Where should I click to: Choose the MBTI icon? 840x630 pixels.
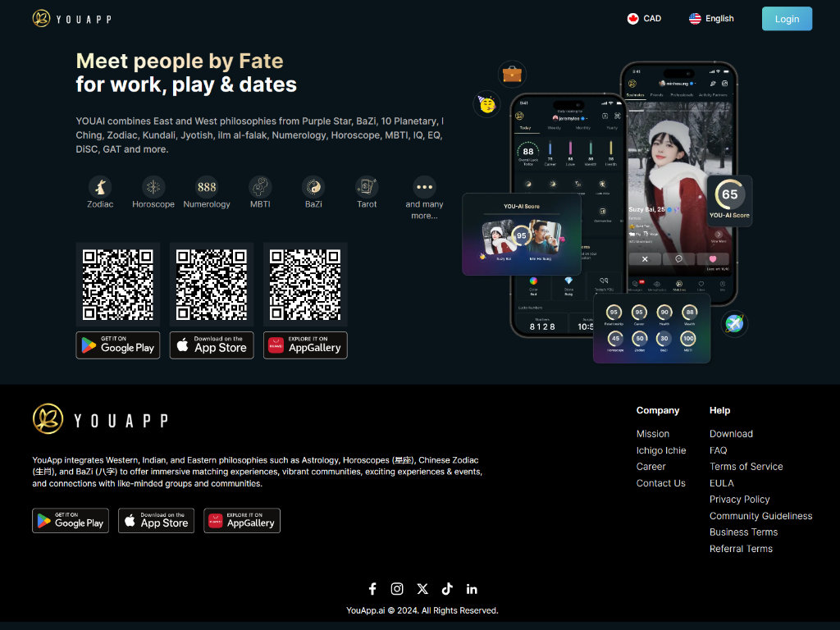(x=260, y=187)
